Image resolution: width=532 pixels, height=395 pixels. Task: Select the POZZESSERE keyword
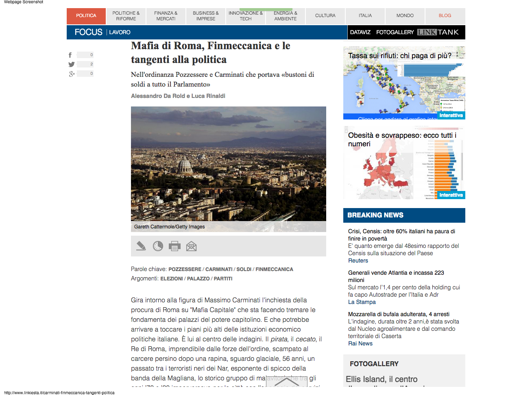click(x=185, y=269)
